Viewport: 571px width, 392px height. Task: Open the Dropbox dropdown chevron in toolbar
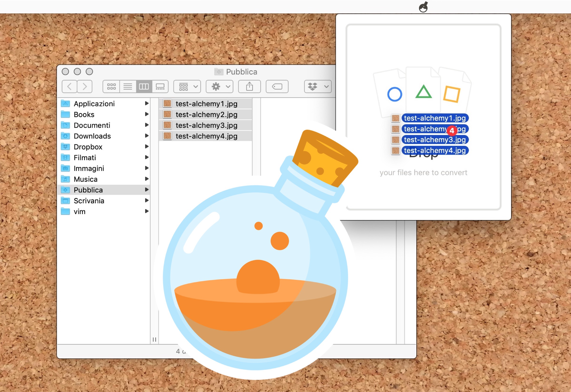[x=327, y=86]
